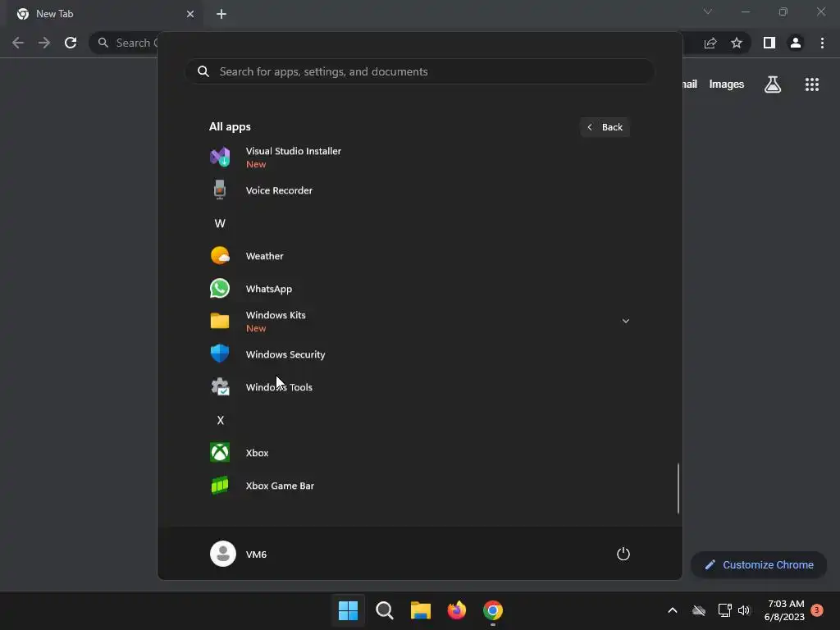The width and height of the screenshot is (840, 630).
Task: Click the 'Xbox Game Bar' label
Action: click(x=280, y=486)
